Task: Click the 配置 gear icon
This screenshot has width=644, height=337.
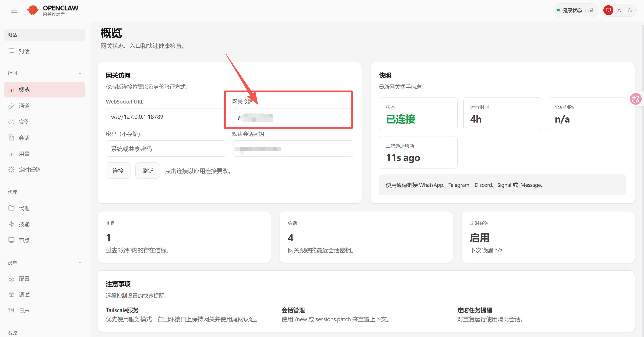Action: pyautogui.click(x=12, y=279)
